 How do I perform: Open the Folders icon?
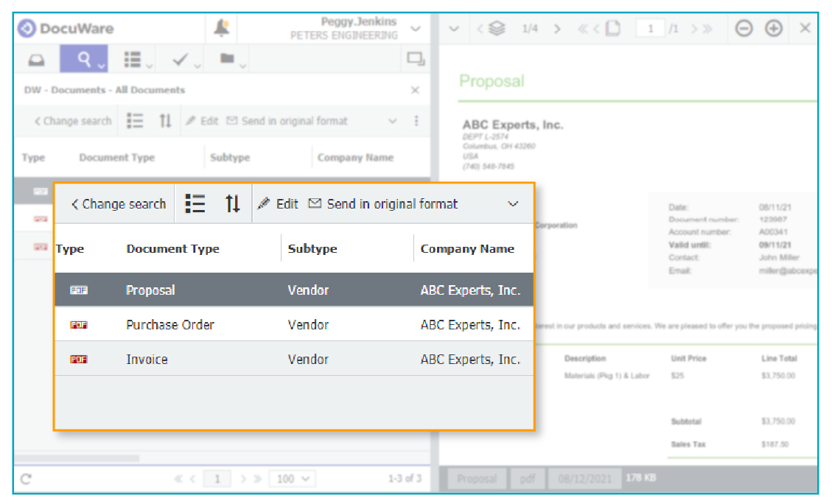[x=227, y=57]
